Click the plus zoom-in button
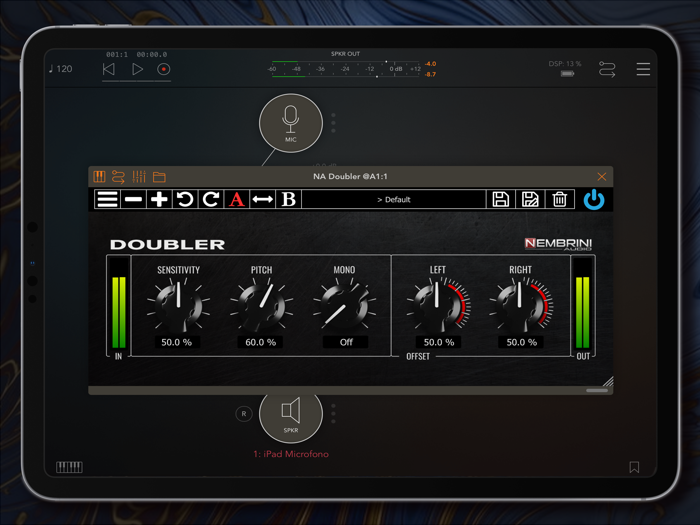Image resolution: width=700 pixels, height=525 pixels. click(159, 199)
